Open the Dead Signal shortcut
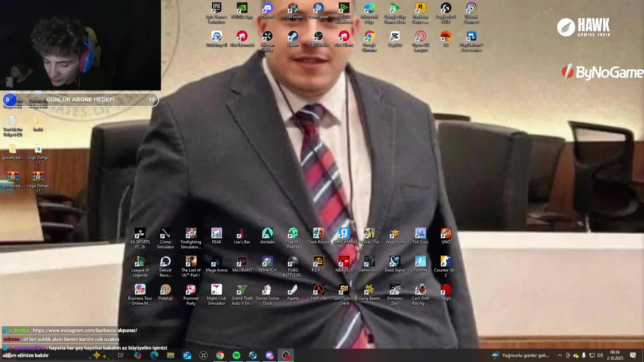The width and height of the screenshot is (644, 362). click(x=395, y=264)
